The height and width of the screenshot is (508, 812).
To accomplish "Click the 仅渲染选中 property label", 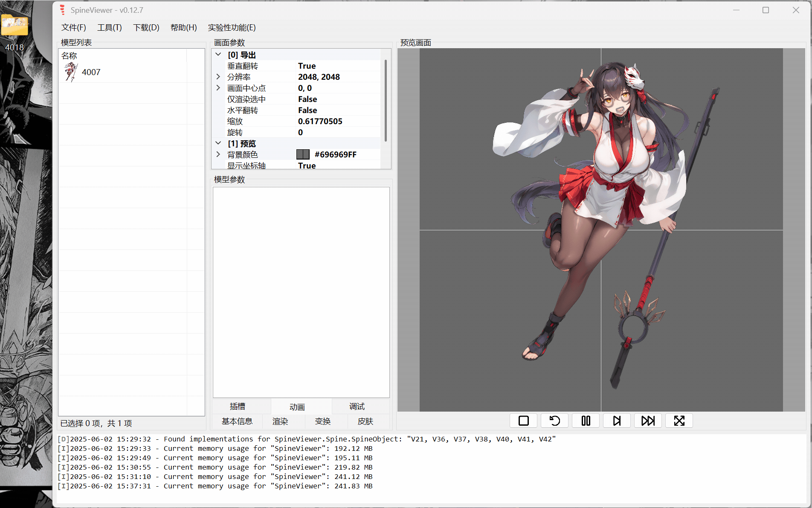I will [246, 99].
